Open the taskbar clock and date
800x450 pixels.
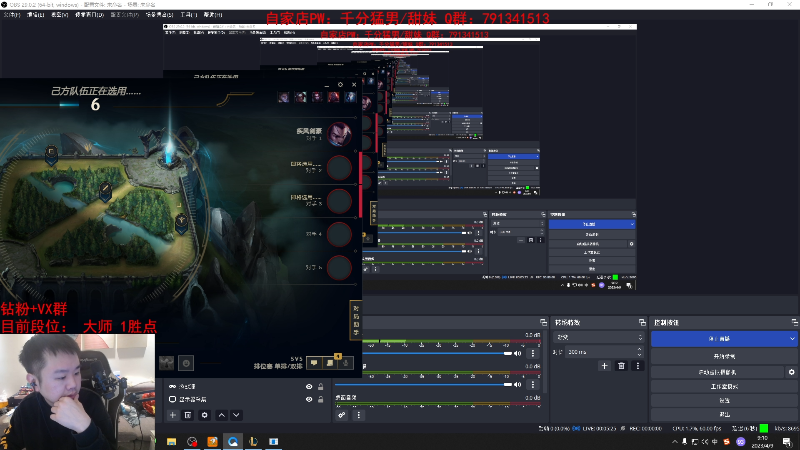coord(762,442)
